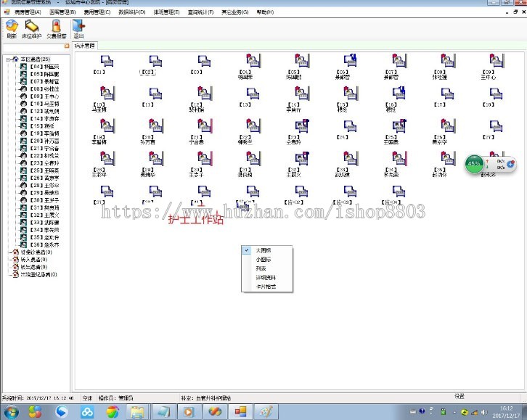Select patient 36 in the tree list
The image size is (527, 420).
42,244
